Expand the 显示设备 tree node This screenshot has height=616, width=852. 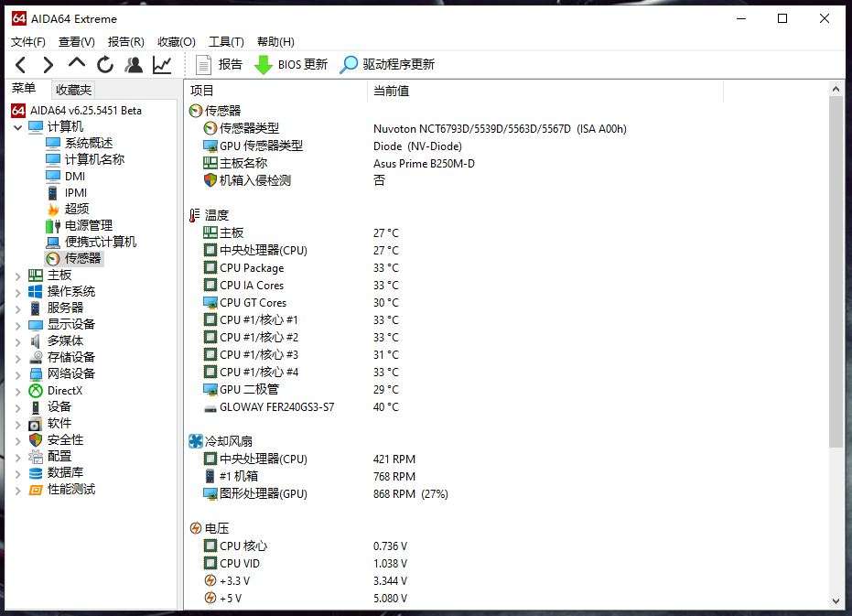18,325
